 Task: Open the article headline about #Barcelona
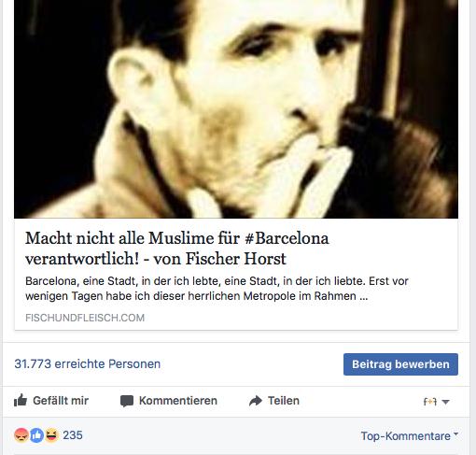[177, 249]
